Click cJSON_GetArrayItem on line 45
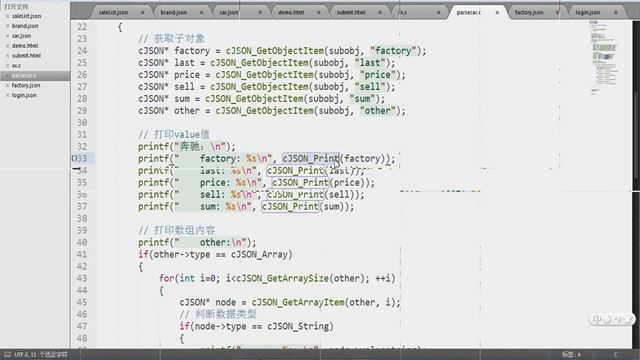Viewport: 640px width, 360px height. (x=298, y=302)
